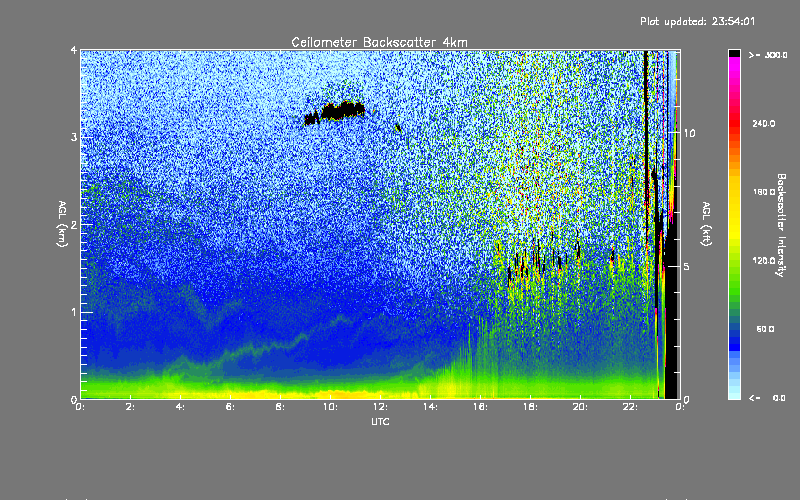Click the '>= 300.0' colorbar label
The image size is (800, 500).
pos(768,55)
